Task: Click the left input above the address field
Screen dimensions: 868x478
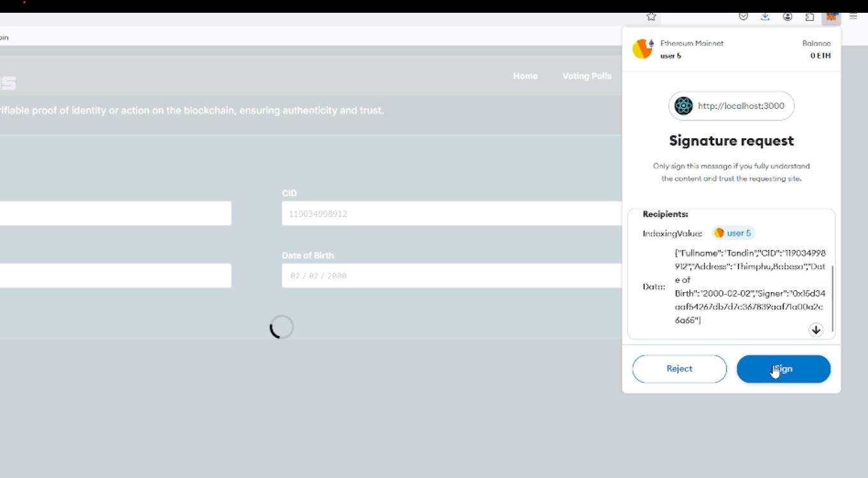Action: click(115, 213)
